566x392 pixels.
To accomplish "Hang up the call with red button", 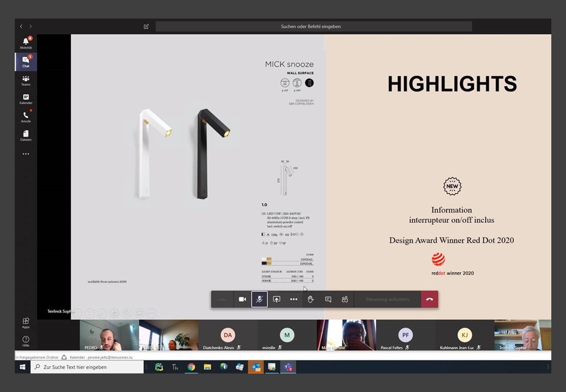I will pos(429,299).
